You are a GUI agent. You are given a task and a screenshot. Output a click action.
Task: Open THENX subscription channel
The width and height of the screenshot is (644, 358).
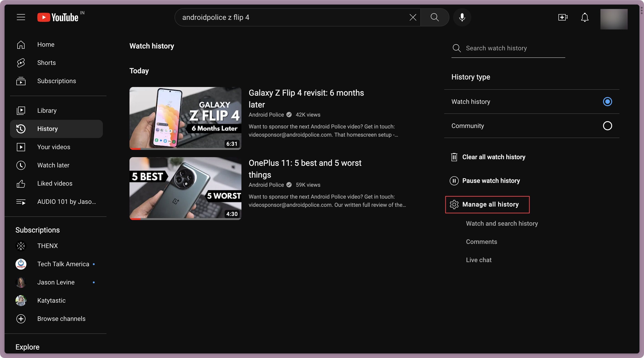47,246
